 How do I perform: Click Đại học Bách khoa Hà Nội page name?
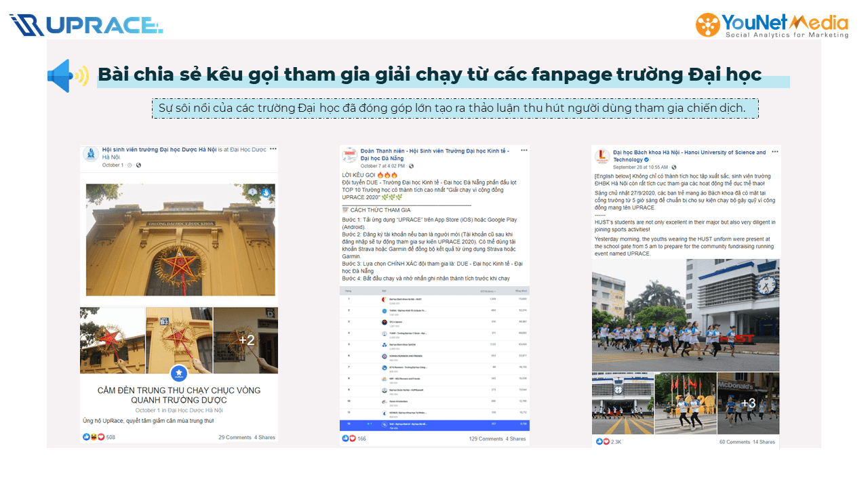pos(689,157)
